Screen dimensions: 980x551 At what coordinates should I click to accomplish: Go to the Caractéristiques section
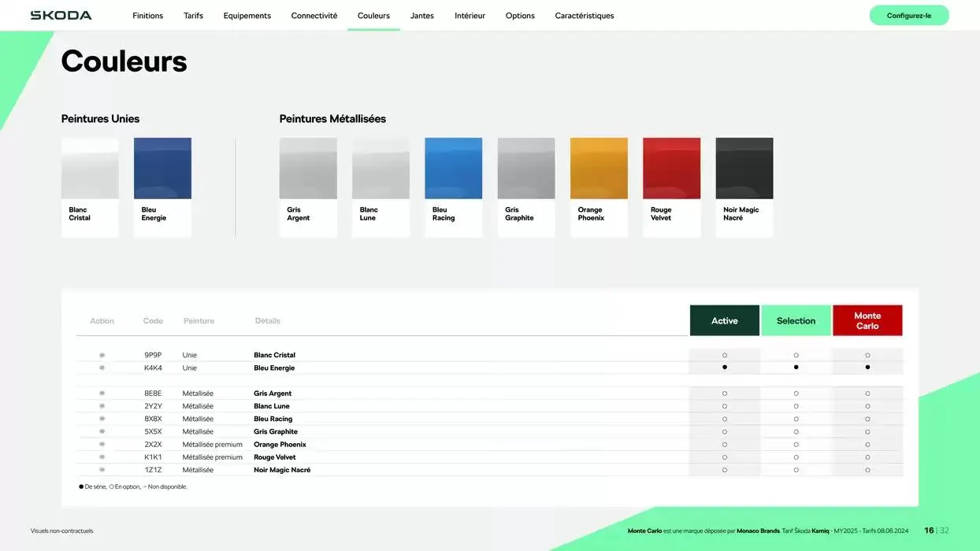pos(584,16)
